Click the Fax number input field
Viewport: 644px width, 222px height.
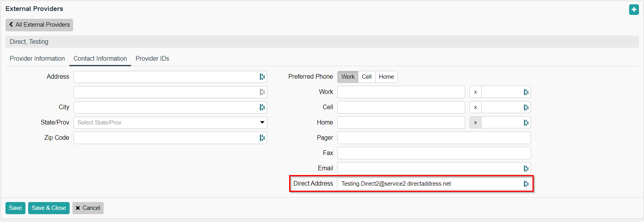click(x=434, y=153)
